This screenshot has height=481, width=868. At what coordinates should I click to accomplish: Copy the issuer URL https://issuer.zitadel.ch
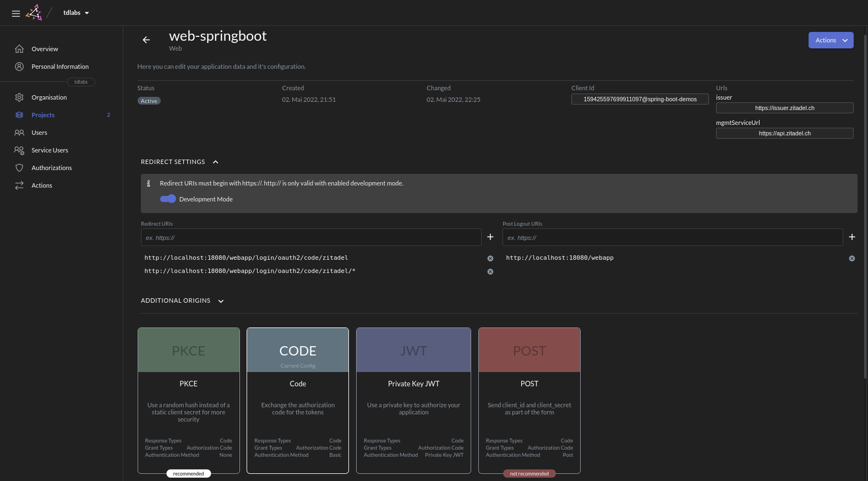(785, 108)
